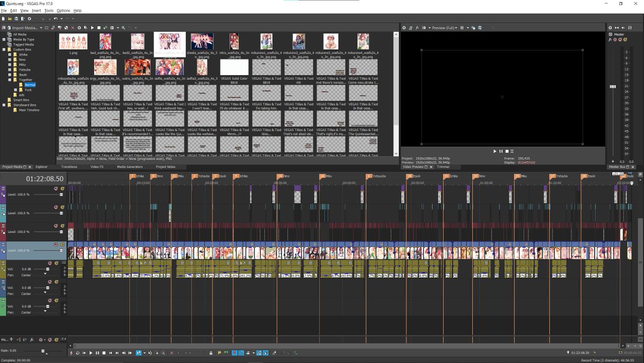Open the Tools menu
Viewport: 644px width, 363px height.
(x=49, y=11)
